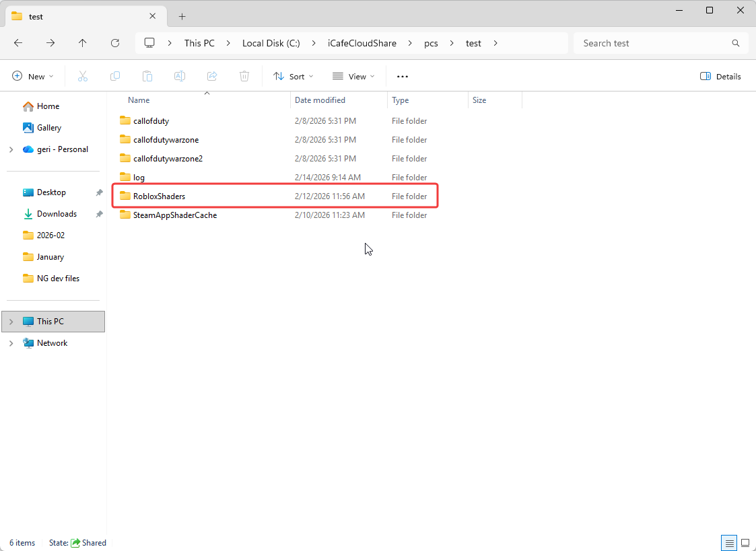
Task: Click the Delete trash icon
Action: click(244, 77)
